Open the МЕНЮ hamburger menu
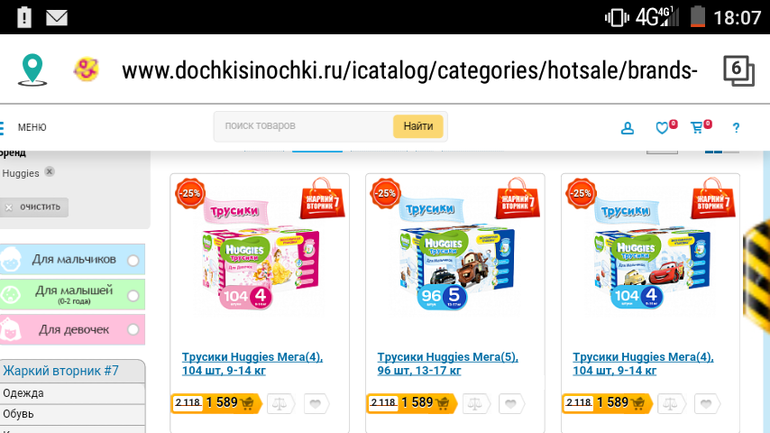The image size is (770, 433). pos(23,128)
